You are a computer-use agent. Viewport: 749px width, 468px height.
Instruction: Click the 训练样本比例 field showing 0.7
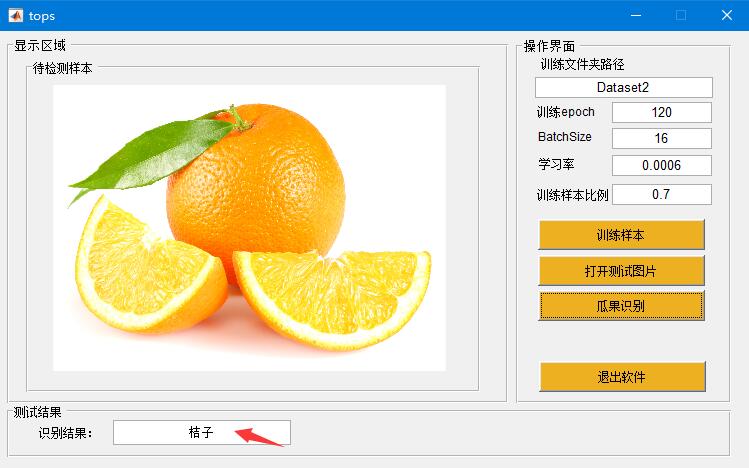coord(662,194)
